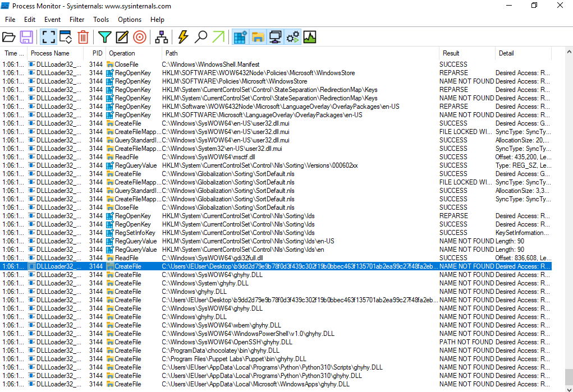Click the green Jump To arrow
The height and width of the screenshot is (392, 573).
[x=218, y=37]
